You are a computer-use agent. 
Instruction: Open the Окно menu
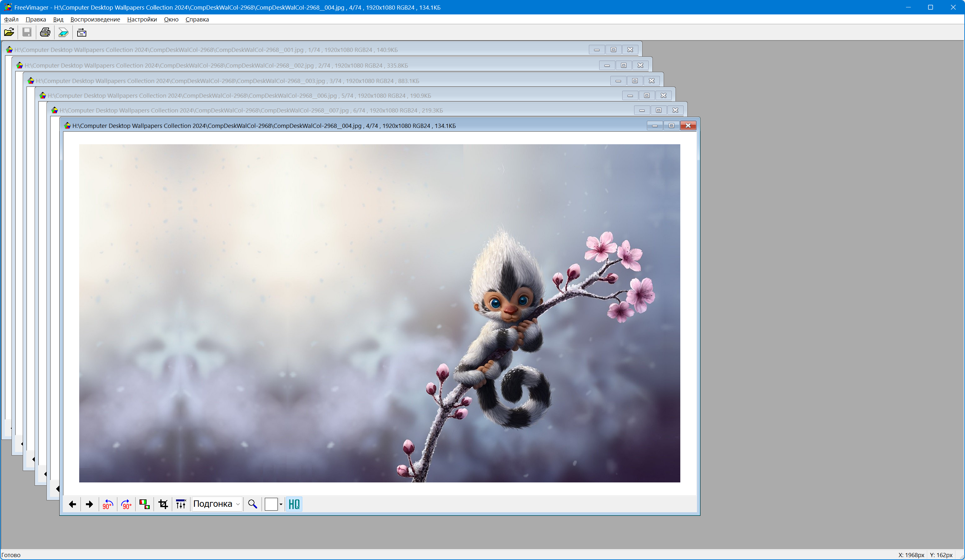click(x=171, y=20)
